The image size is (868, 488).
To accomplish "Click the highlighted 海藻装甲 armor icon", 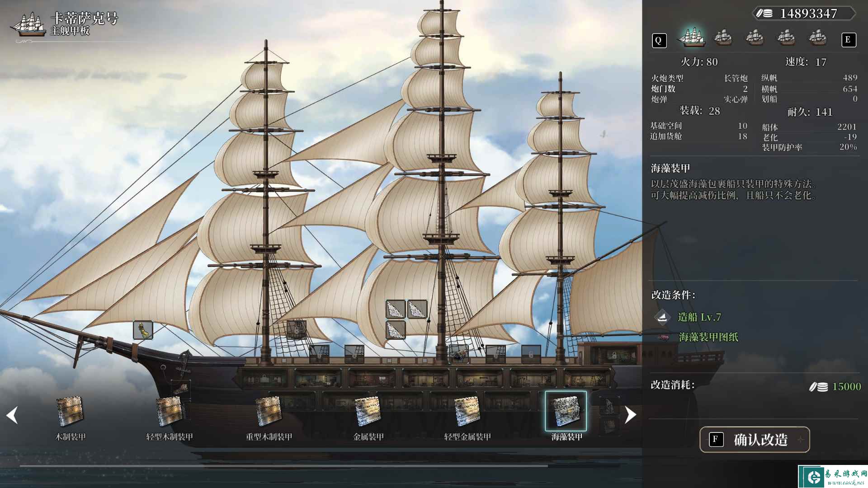I will tap(566, 411).
